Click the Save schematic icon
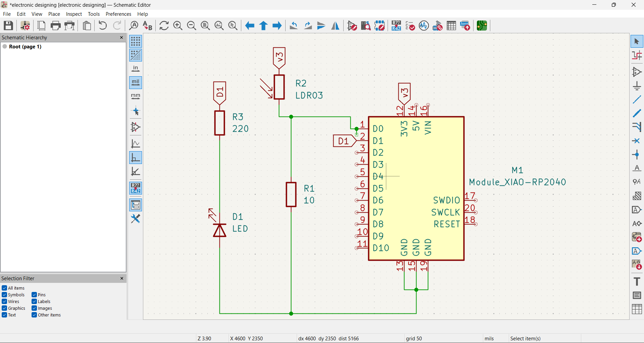The height and width of the screenshot is (343, 644). pyautogui.click(x=8, y=26)
